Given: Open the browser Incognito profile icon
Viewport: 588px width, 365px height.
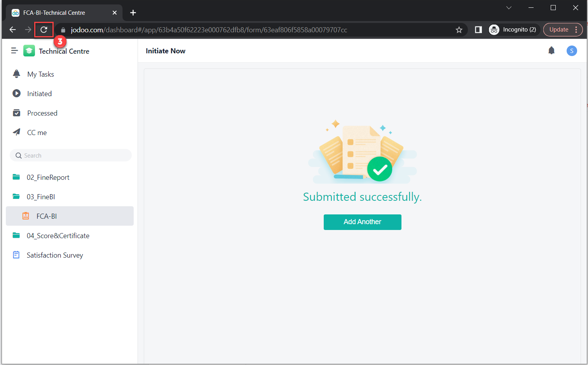Looking at the screenshot, I should point(494,29).
